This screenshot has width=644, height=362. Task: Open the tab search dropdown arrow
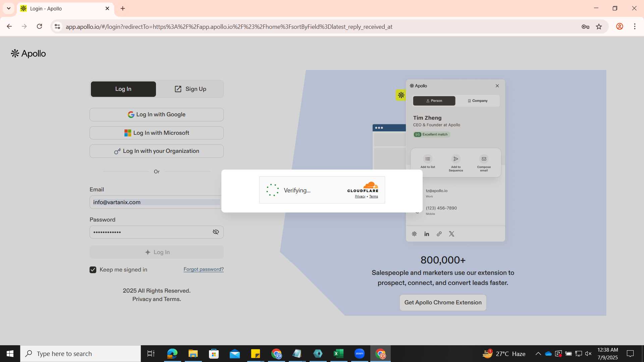9,8
